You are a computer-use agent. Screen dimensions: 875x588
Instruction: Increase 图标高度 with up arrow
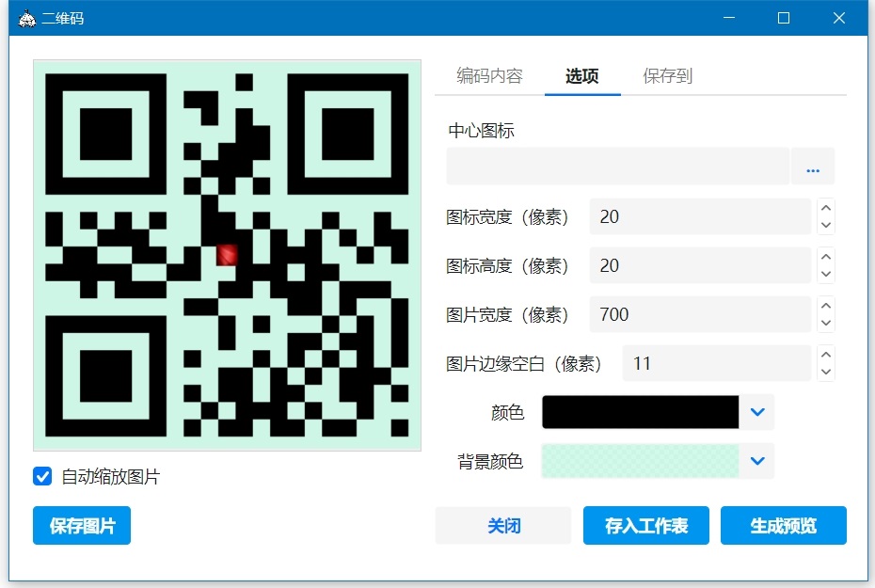(x=826, y=257)
